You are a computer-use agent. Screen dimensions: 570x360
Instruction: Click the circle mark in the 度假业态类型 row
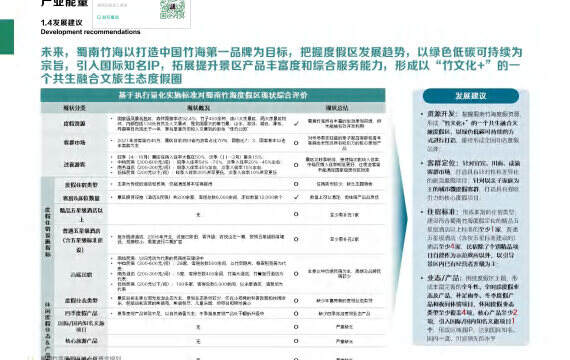coord(296,301)
